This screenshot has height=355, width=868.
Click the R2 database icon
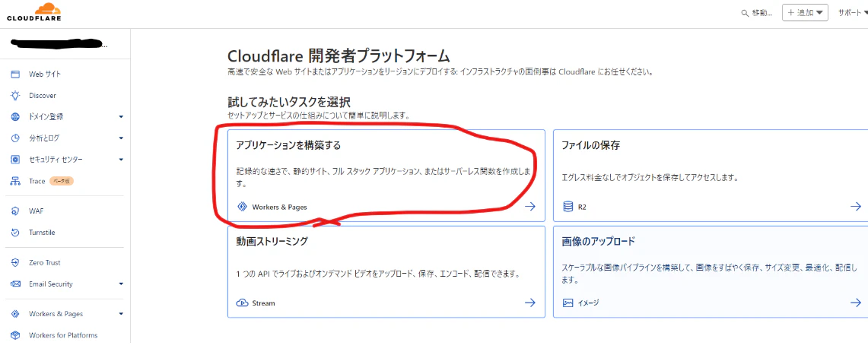tap(568, 207)
